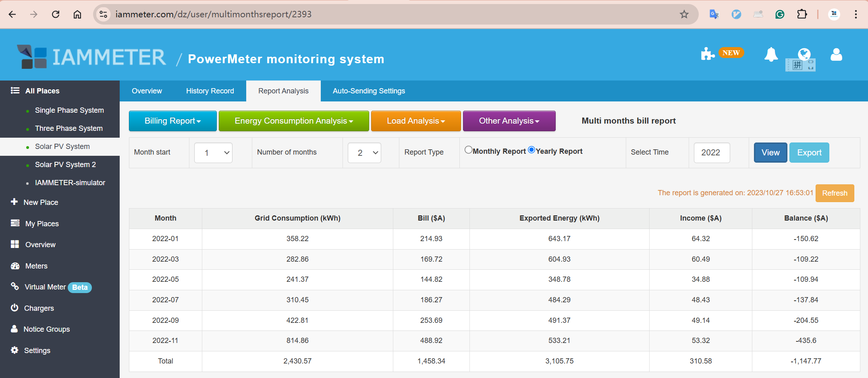Open IAMMETER-simulator place

click(70, 183)
